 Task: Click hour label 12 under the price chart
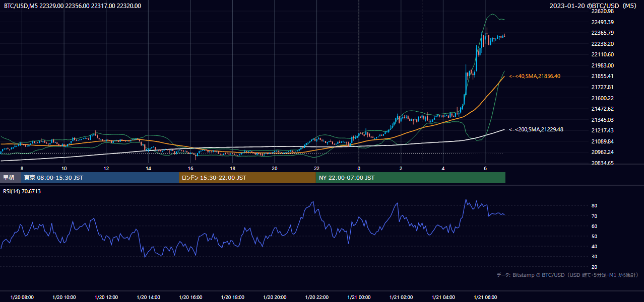click(x=106, y=168)
